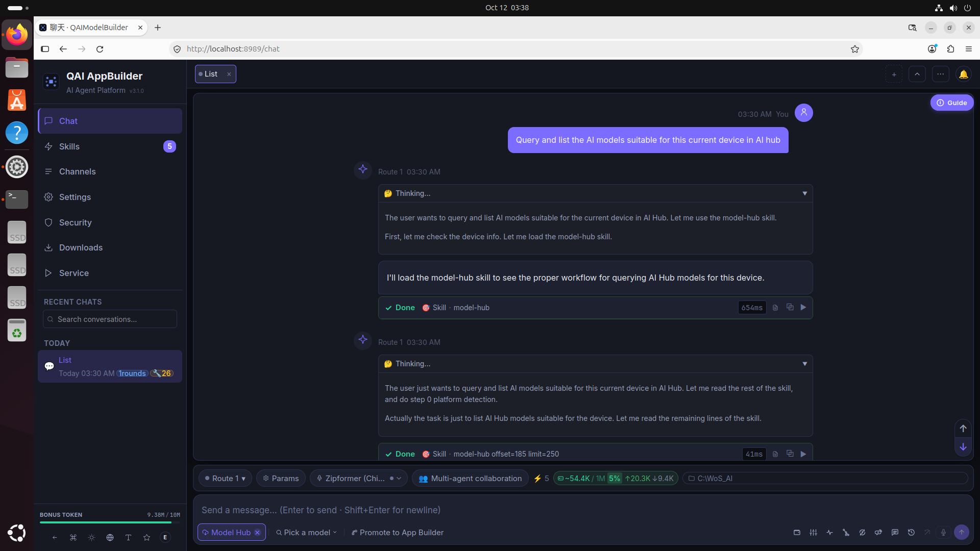Close the List tab
This screenshot has height=551, width=980.
pyautogui.click(x=229, y=74)
